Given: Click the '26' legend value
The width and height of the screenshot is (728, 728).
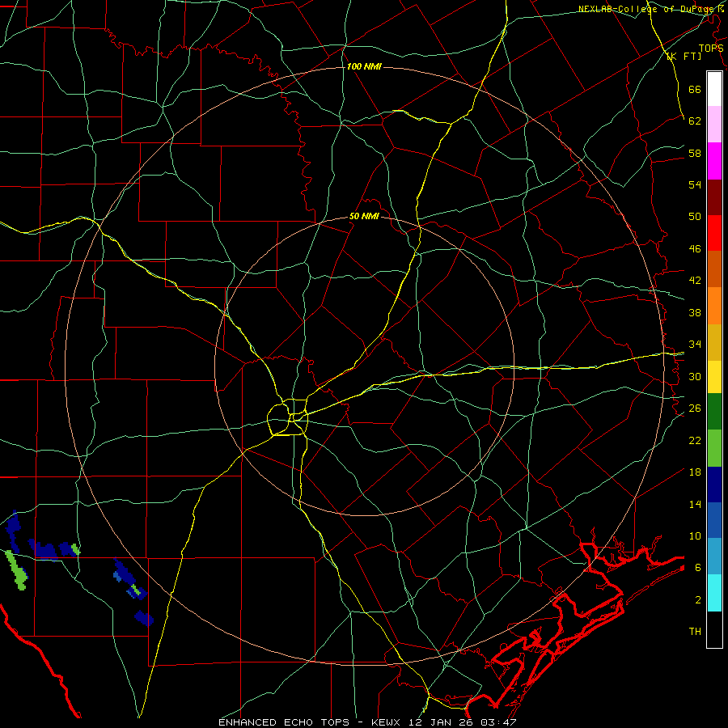Looking at the screenshot, I should (695, 408).
